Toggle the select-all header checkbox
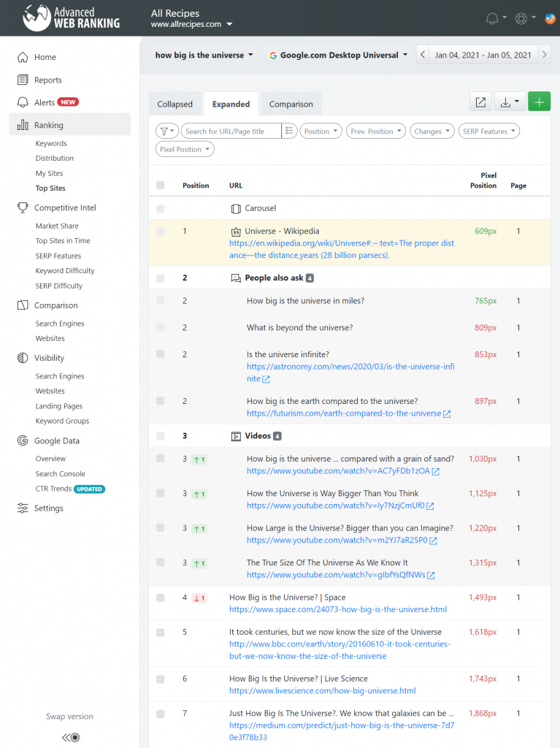The height and width of the screenshot is (748, 560). (x=161, y=185)
